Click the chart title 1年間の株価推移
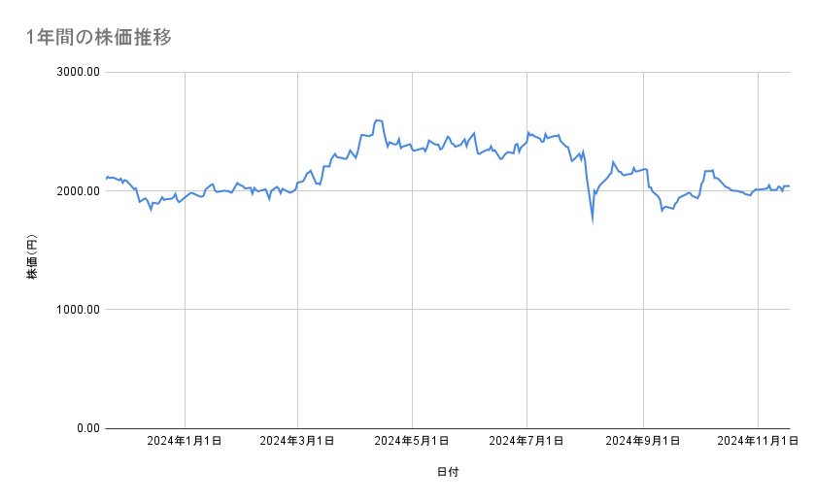 (100, 37)
